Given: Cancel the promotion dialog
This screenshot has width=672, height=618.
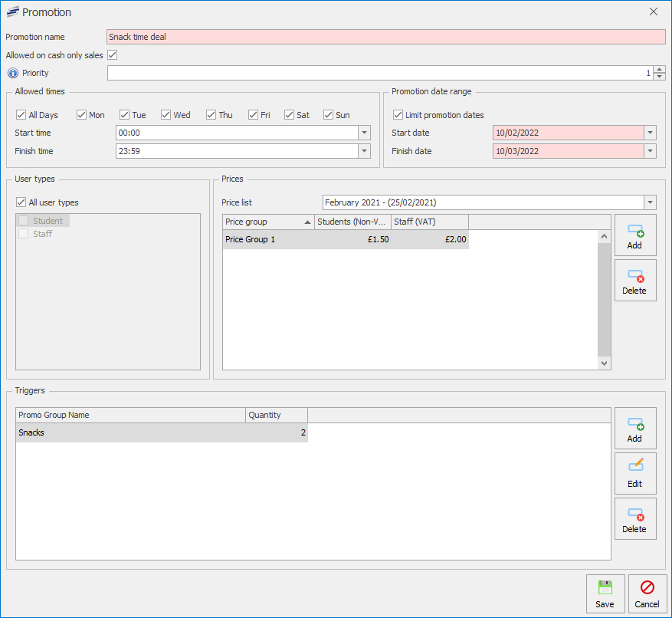Looking at the screenshot, I should click(x=647, y=594).
